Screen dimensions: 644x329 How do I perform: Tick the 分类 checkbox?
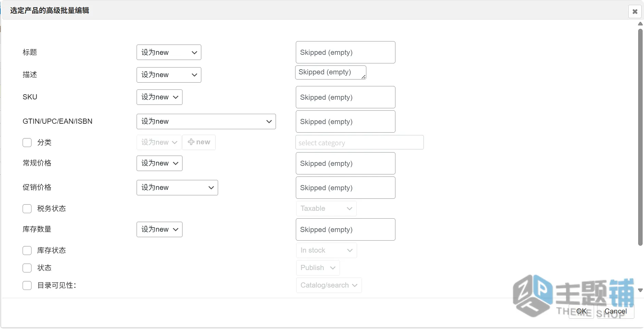(27, 143)
